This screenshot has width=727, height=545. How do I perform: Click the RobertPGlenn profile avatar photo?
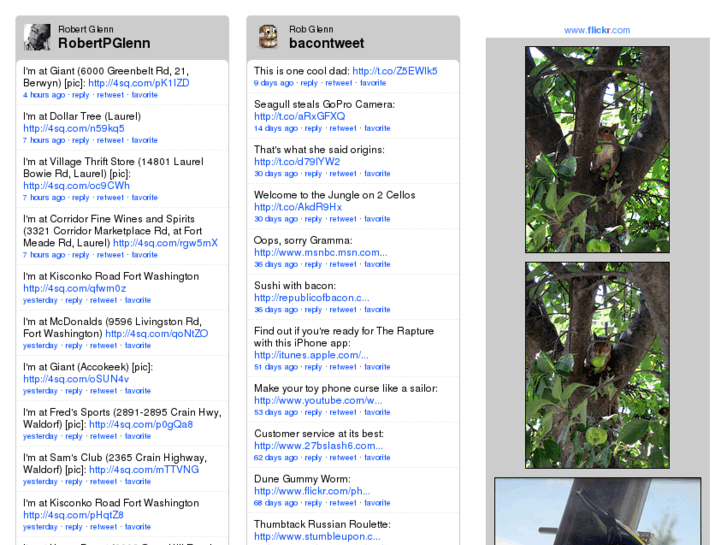[37, 37]
